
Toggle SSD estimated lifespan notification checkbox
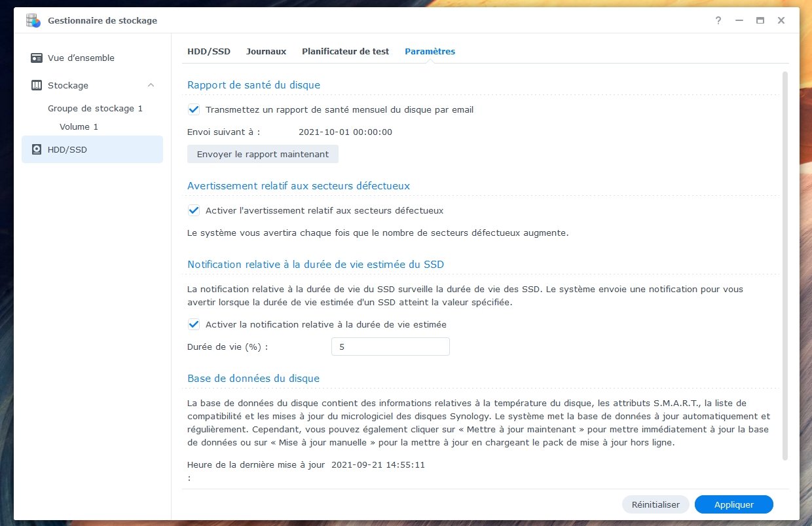pyautogui.click(x=194, y=324)
